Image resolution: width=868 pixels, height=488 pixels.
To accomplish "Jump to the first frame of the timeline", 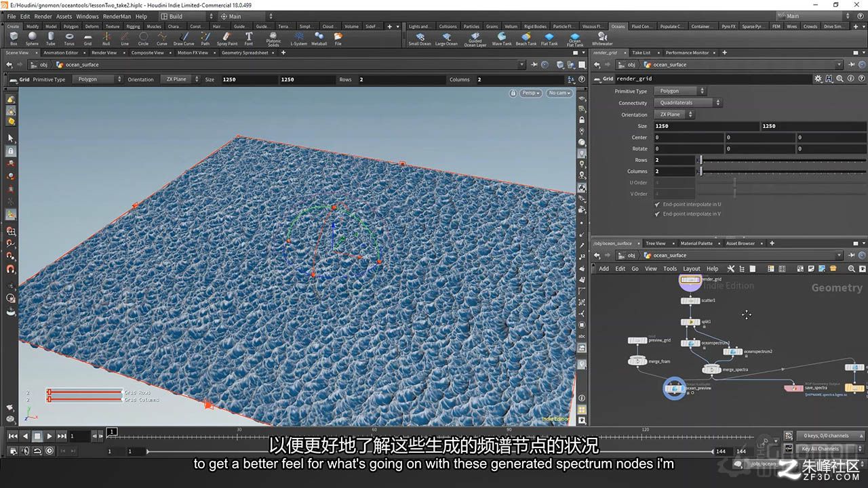I will (x=13, y=436).
